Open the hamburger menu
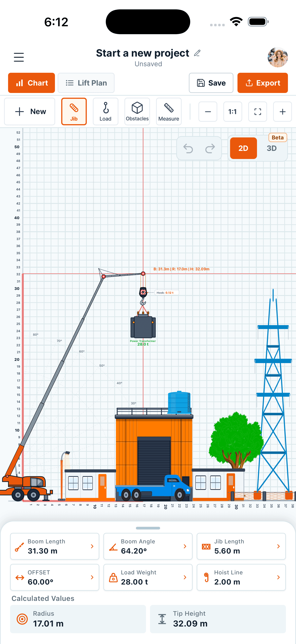 19,57
